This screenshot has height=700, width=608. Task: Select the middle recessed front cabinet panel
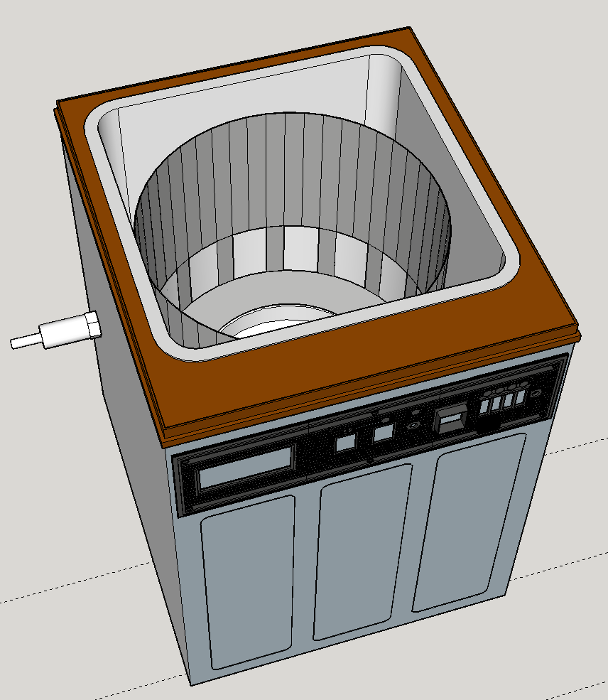tap(364, 549)
